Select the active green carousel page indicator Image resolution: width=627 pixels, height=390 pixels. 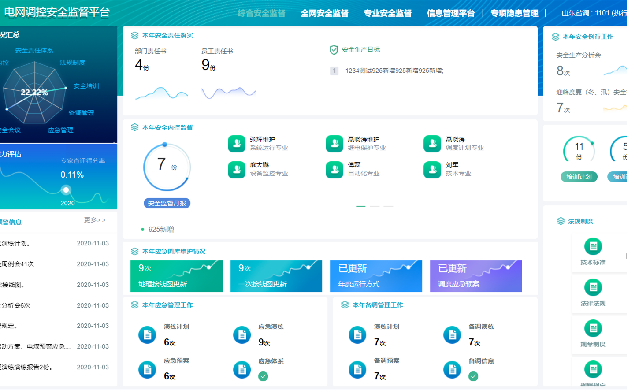tap(361, 206)
